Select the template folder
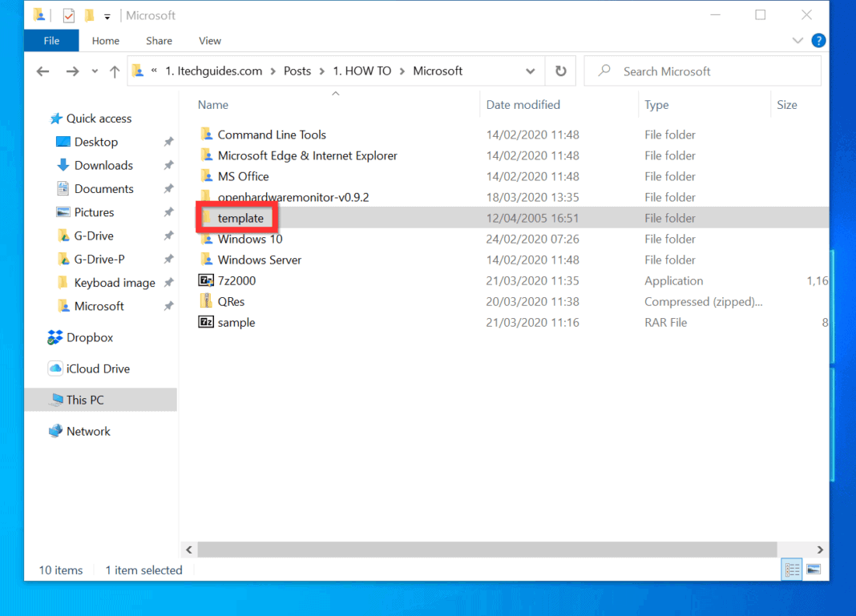856x616 pixels. point(240,218)
